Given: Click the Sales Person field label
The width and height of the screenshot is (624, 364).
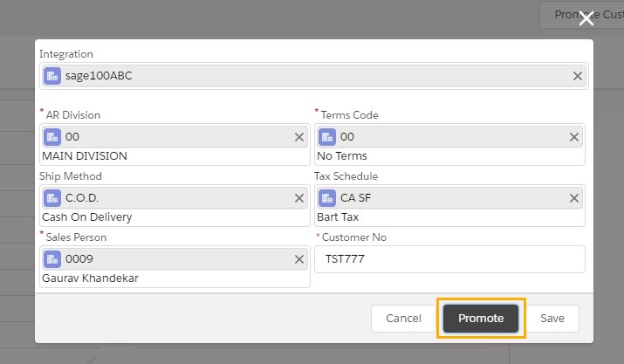Looking at the screenshot, I should [x=76, y=237].
